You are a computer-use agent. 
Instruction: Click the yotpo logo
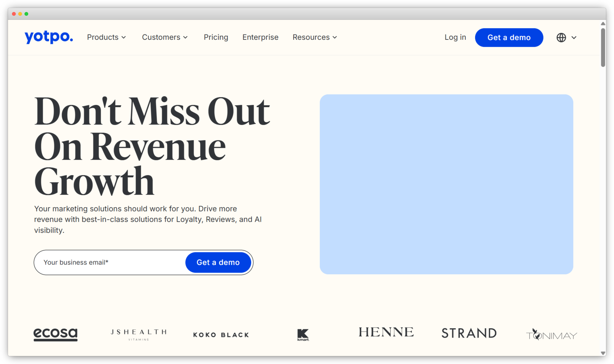coord(49,37)
